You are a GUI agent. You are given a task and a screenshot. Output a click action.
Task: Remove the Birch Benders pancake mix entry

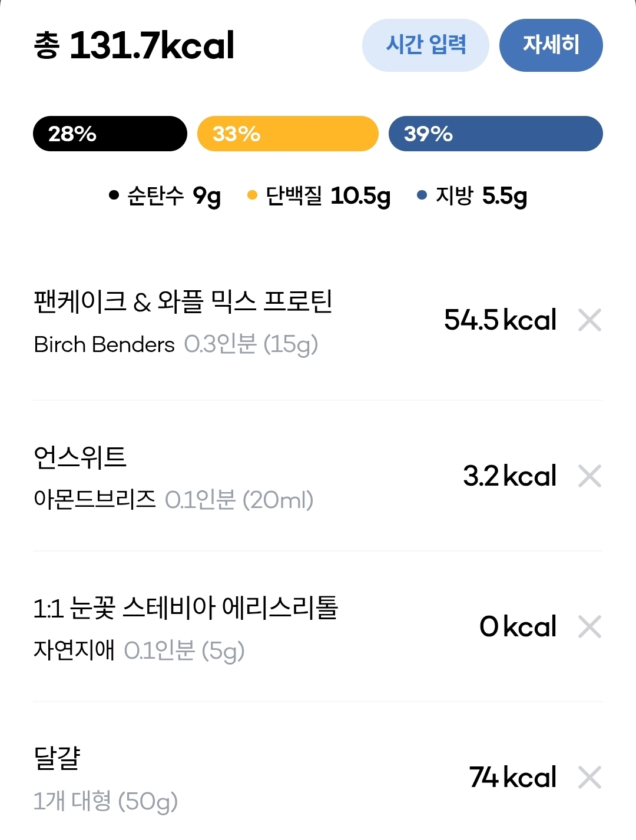pyautogui.click(x=589, y=320)
